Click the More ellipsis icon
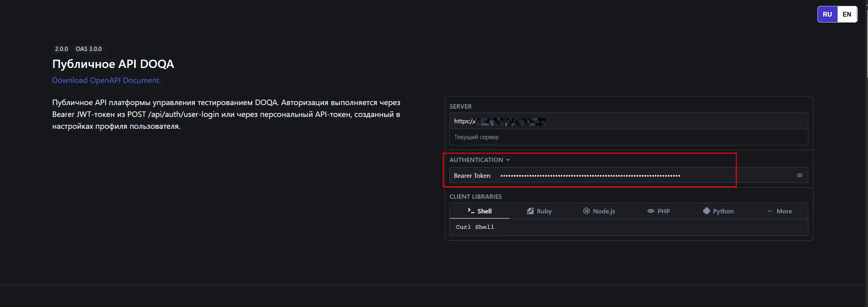The height and width of the screenshot is (307, 868). pos(770,211)
